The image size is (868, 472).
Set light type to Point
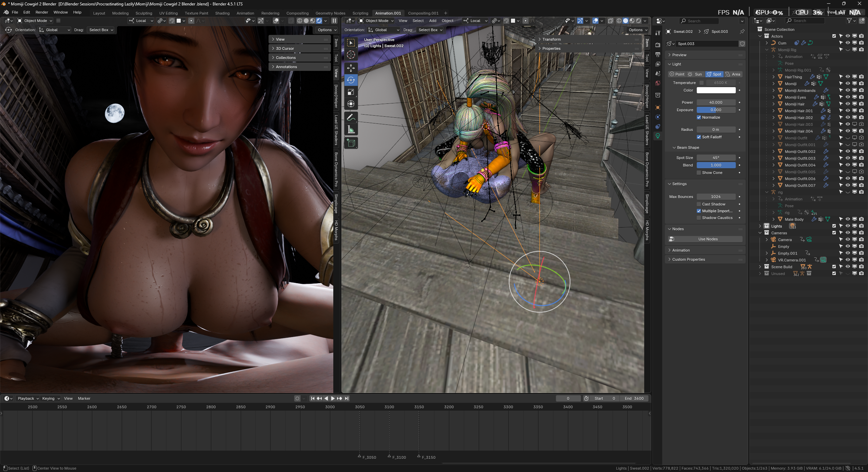(676, 74)
